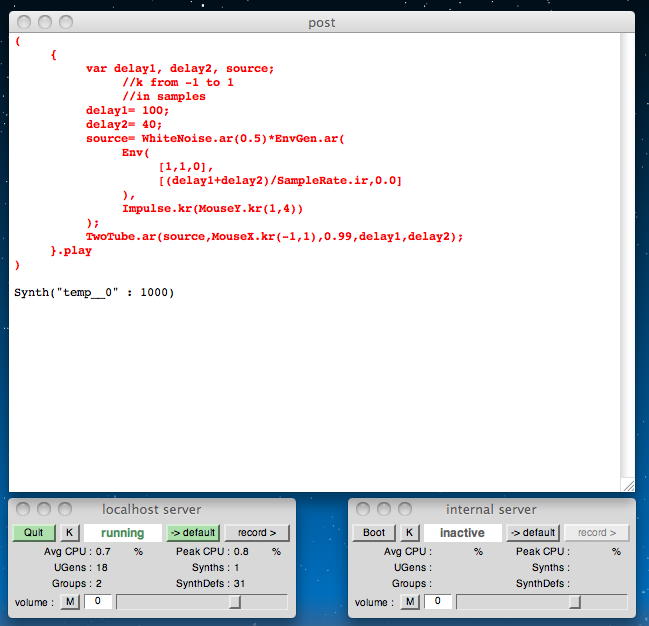Image resolution: width=649 pixels, height=626 pixels.
Task: Click the "inactive" status field on internal server
Action: point(462,533)
